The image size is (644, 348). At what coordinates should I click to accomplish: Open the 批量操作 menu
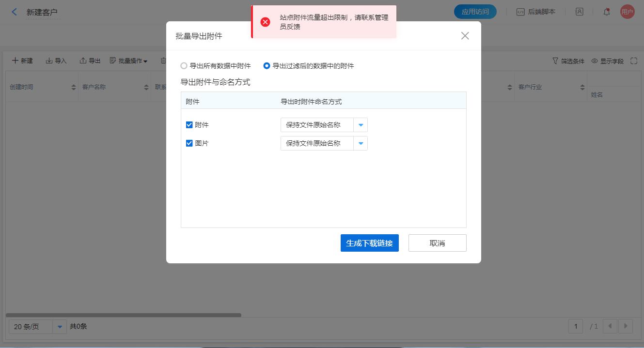[128, 60]
